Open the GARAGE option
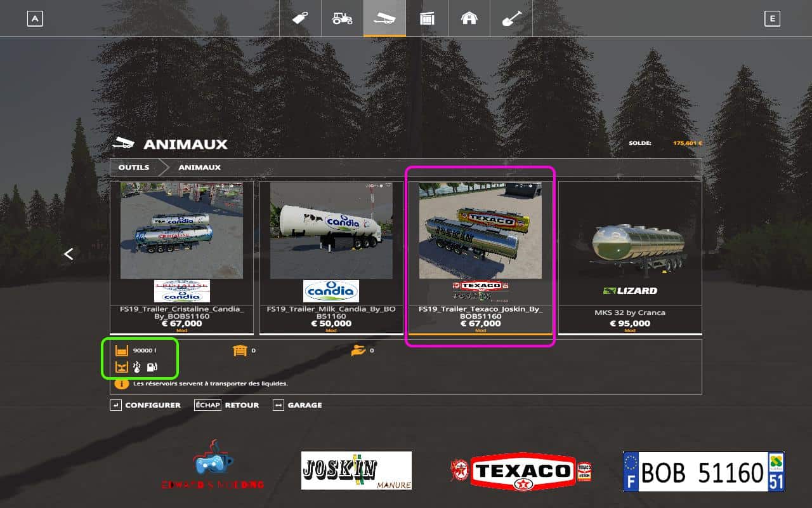The image size is (812, 508). point(298,405)
